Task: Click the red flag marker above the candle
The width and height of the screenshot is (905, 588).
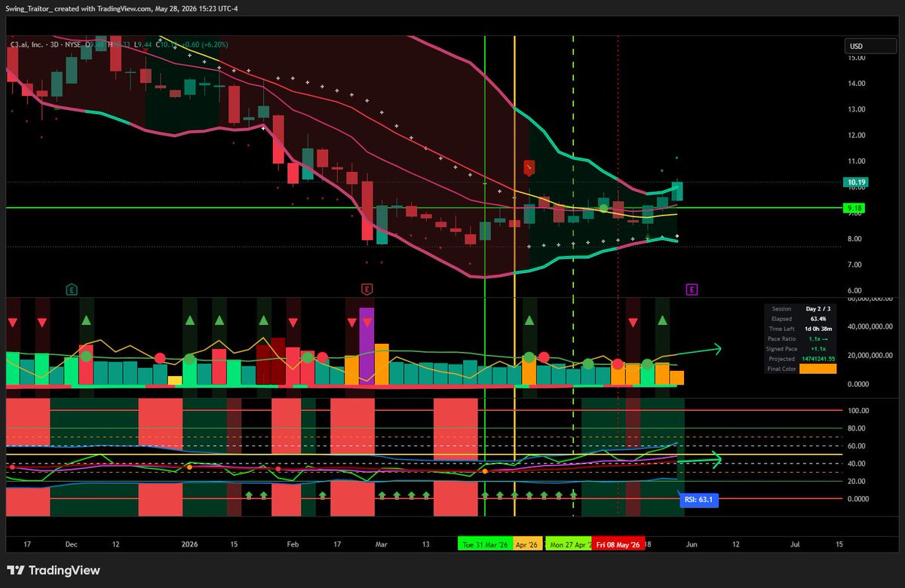Action: (x=529, y=167)
